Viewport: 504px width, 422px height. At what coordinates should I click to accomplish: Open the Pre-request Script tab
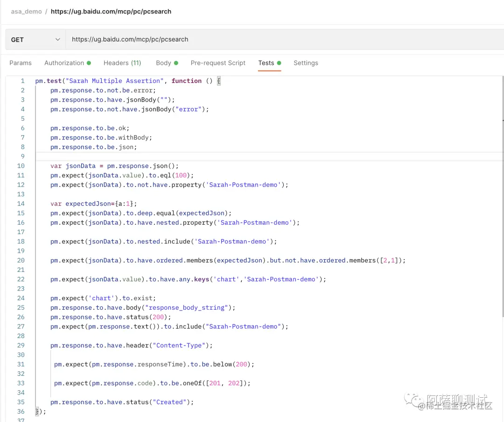pyautogui.click(x=218, y=63)
